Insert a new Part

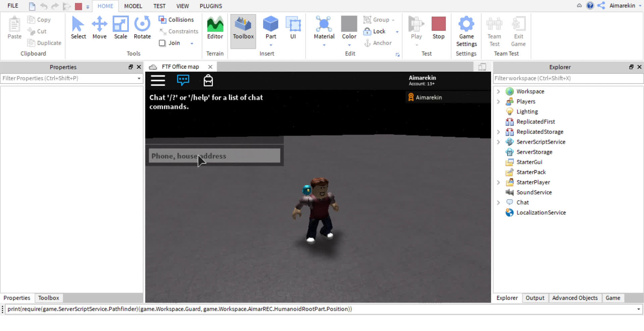point(271,28)
